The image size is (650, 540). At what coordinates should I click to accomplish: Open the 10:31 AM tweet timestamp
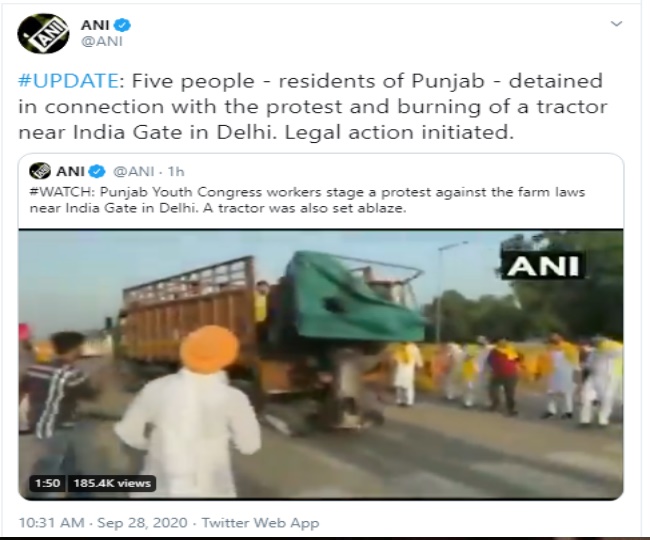click(x=51, y=523)
